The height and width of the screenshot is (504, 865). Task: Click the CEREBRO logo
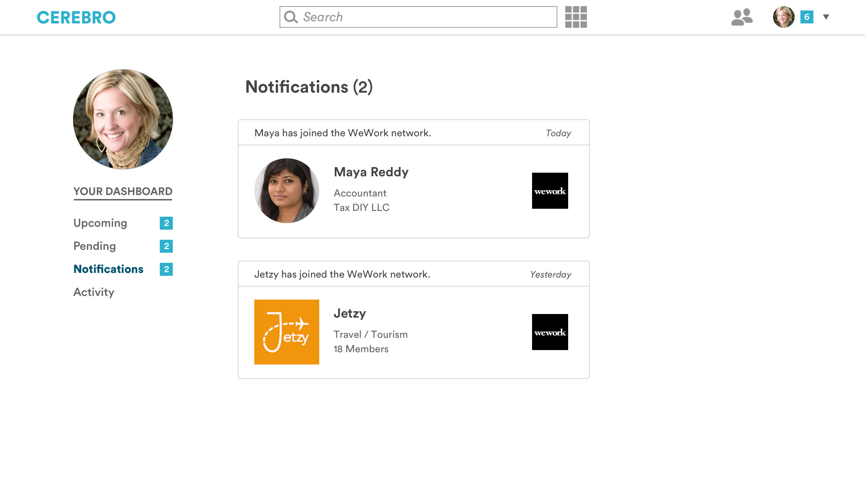[76, 17]
